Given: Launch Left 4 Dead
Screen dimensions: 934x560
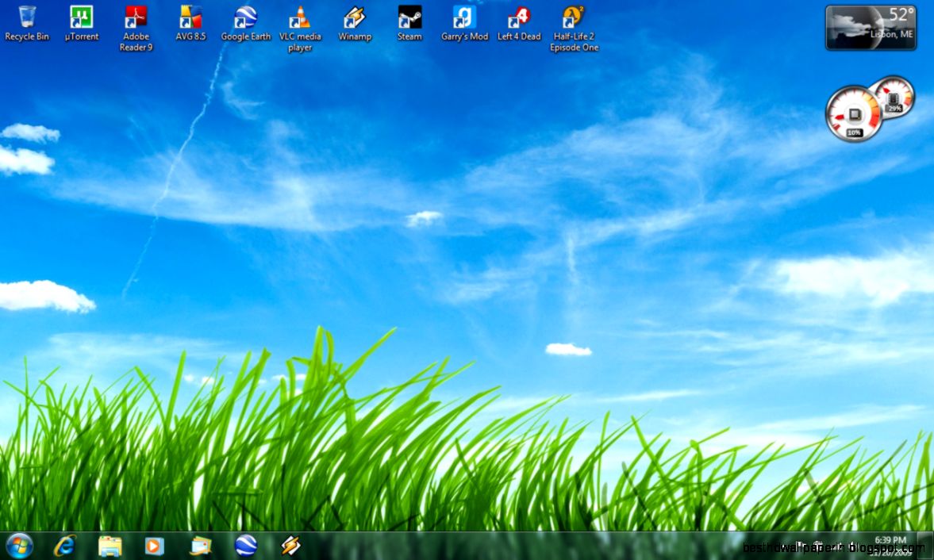Looking at the screenshot, I should click(x=518, y=17).
